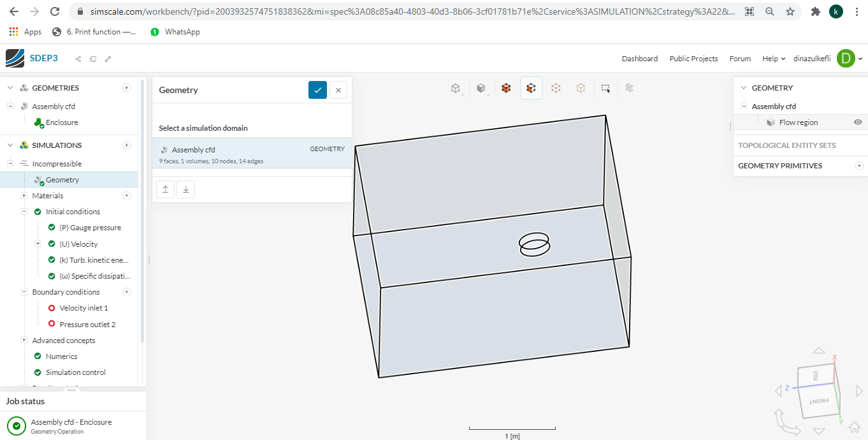The height and width of the screenshot is (440, 868).
Task: Collapse the Incompressible simulation node
Action: point(10,164)
